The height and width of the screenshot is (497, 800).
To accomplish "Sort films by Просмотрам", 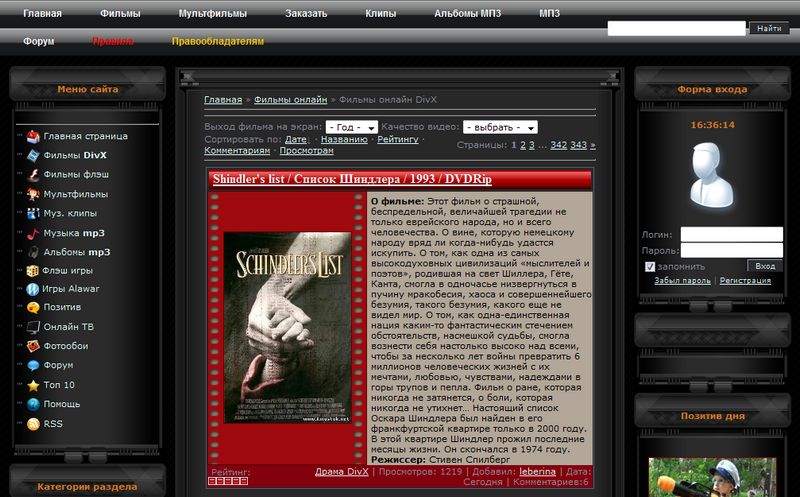I will pos(306,151).
